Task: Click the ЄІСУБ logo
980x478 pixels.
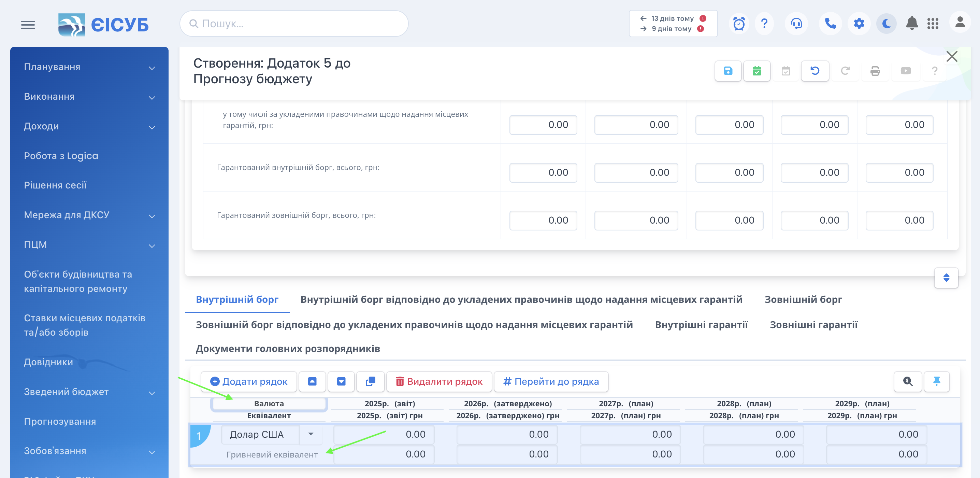Action: tap(103, 25)
